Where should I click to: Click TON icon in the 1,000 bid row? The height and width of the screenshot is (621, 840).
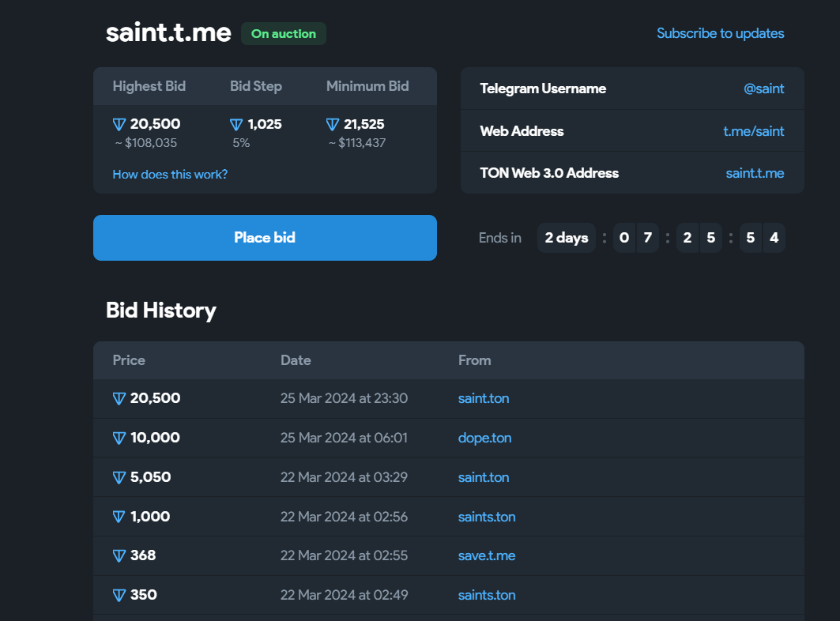pyautogui.click(x=119, y=517)
